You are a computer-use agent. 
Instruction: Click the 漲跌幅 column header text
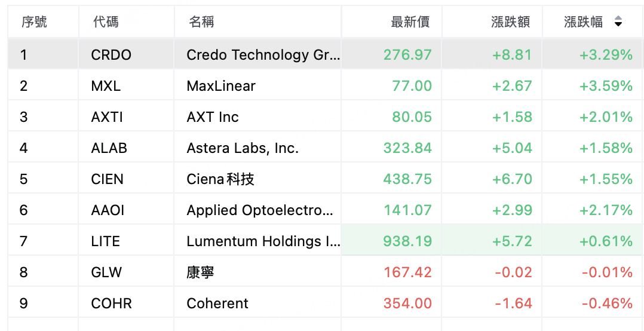point(584,22)
